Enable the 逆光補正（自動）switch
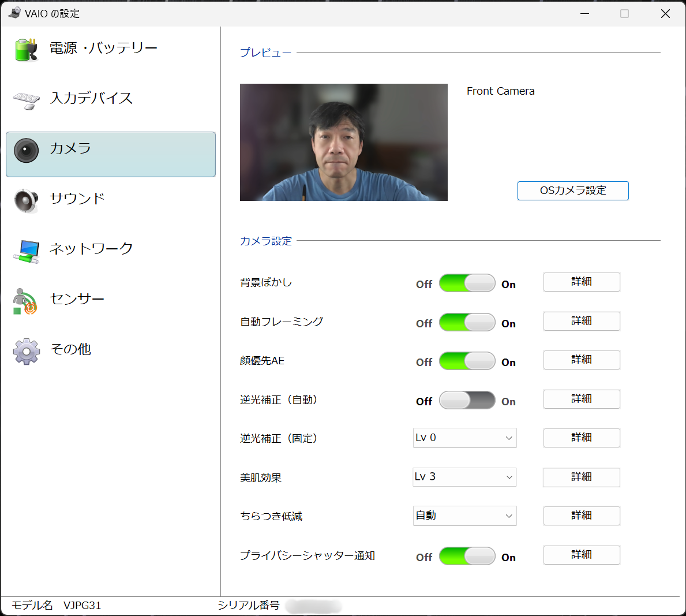 point(467,400)
